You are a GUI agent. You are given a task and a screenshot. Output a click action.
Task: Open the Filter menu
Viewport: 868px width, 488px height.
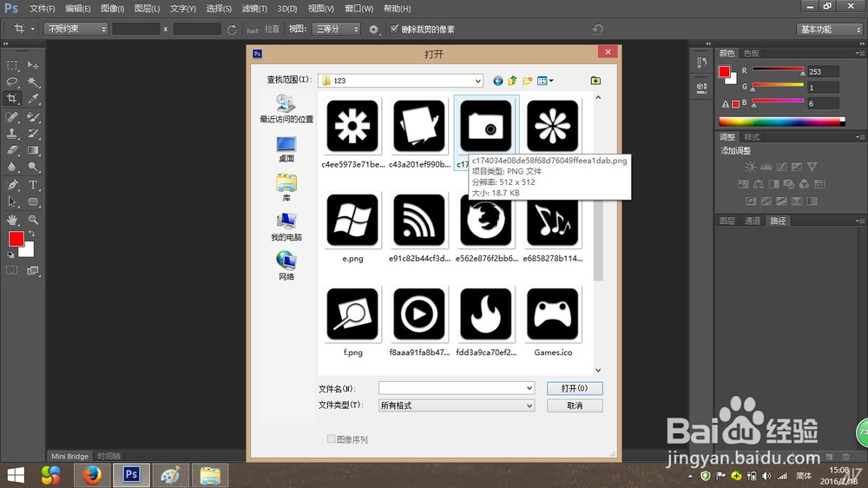click(254, 9)
